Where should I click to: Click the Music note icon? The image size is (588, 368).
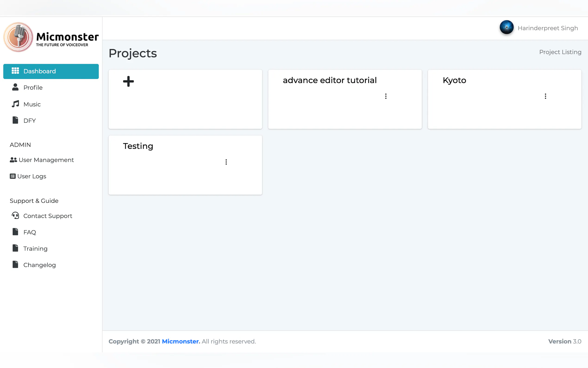pyautogui.click(x=15, y=104)
